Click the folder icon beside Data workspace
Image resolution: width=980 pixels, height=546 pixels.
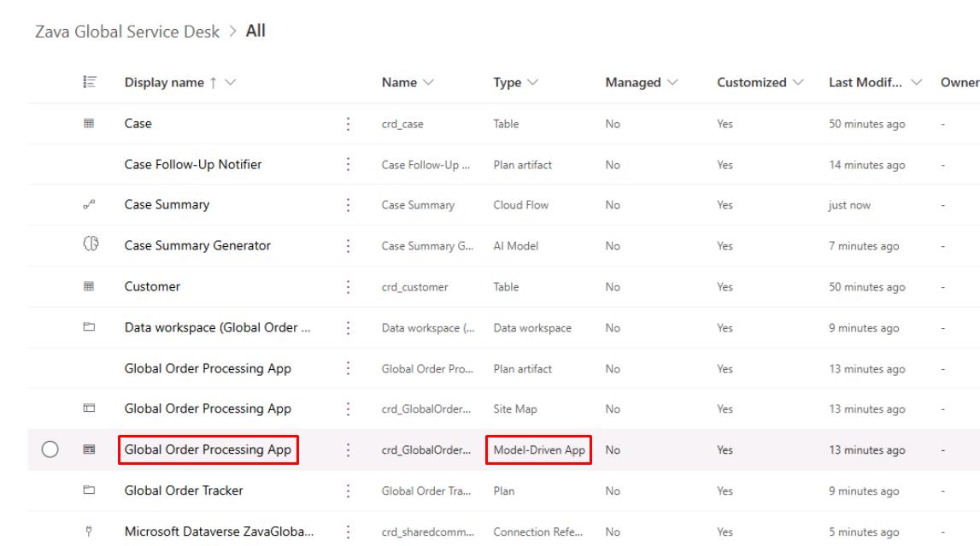[89, 326]
